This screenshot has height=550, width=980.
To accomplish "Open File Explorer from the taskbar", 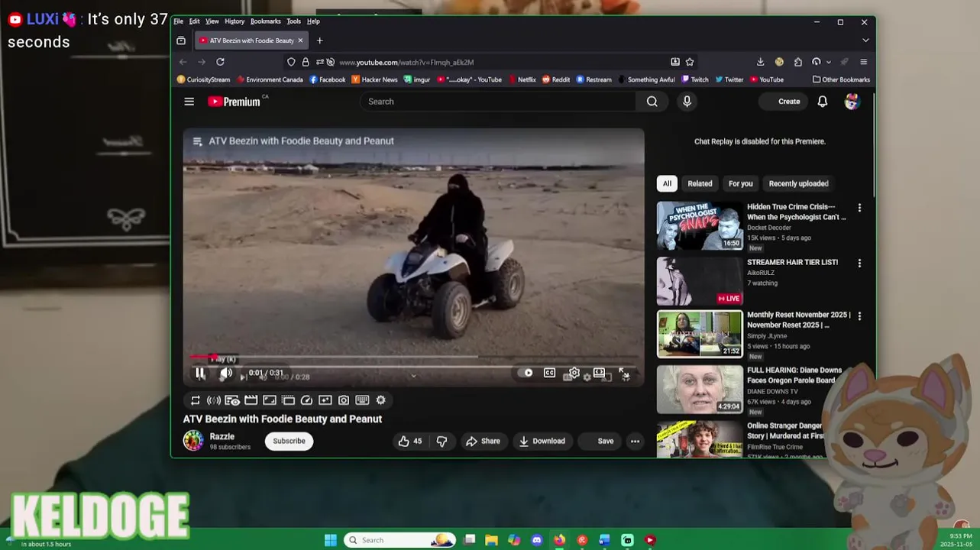I will point(491,540).
